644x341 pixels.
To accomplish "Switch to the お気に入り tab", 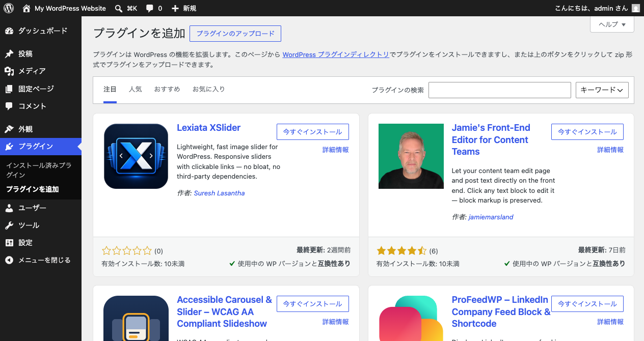I will [208, 90].
